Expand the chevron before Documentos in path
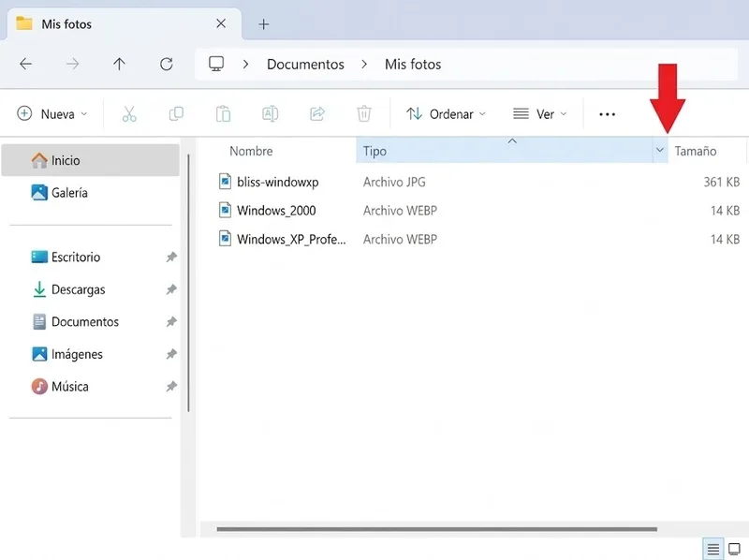This screenshot has height=560, width=749. 245,64
